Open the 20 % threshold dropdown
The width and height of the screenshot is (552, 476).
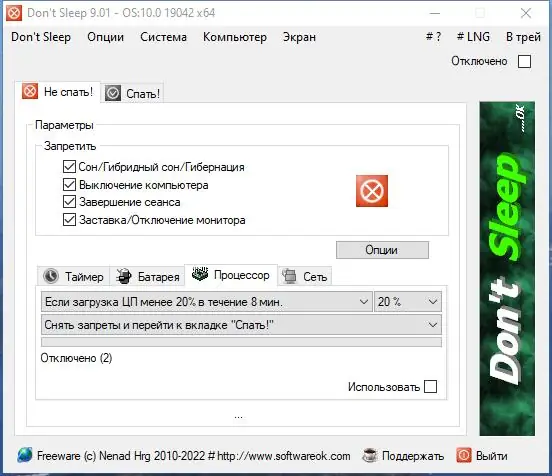click(x=408, y=302)
